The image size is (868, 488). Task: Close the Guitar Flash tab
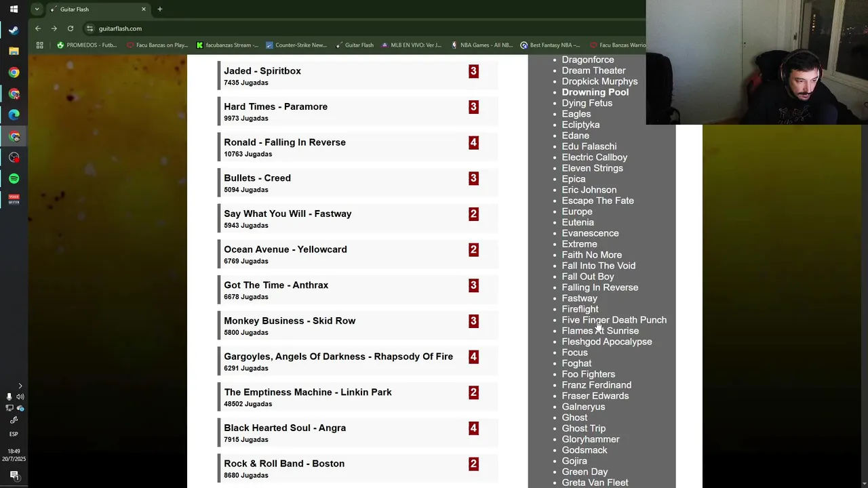[144, 9]
